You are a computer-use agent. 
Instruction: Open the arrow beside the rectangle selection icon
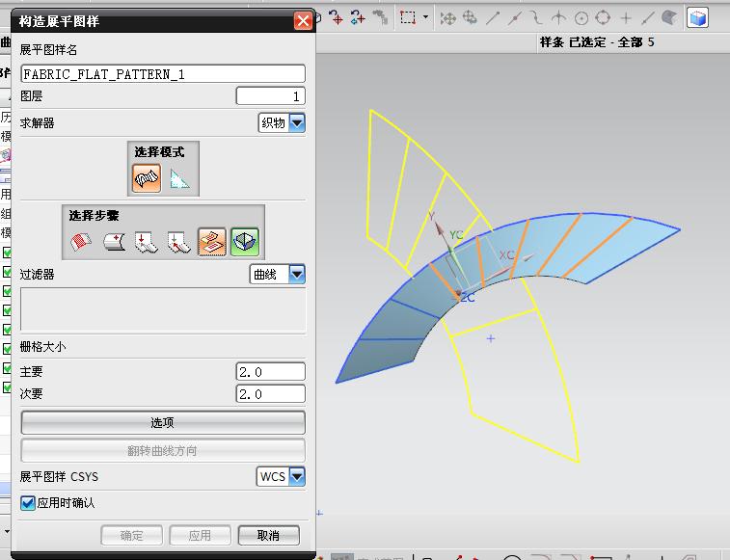coord(425,17)
